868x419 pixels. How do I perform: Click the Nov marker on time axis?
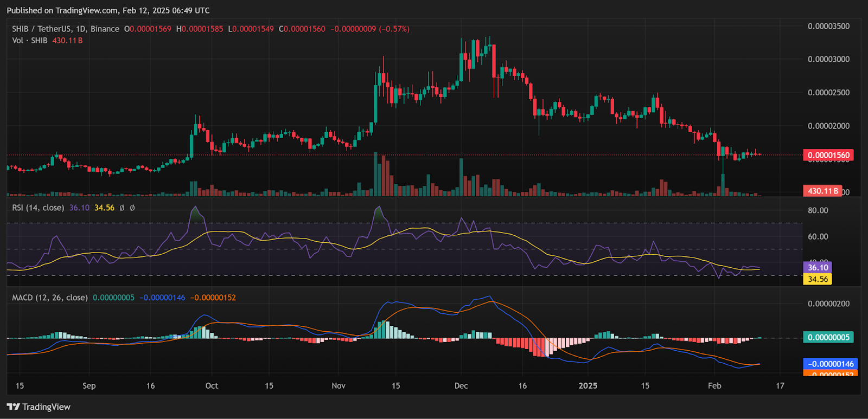click(339, 386)
